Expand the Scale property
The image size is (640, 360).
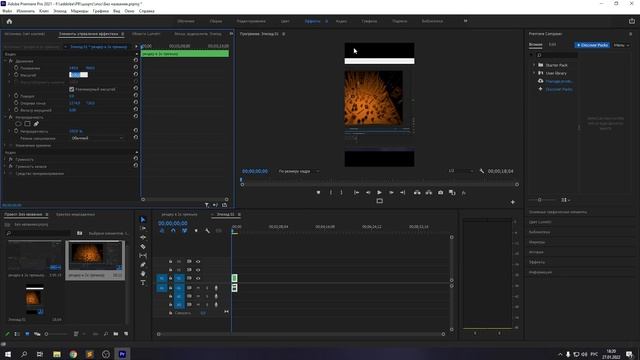10,75
